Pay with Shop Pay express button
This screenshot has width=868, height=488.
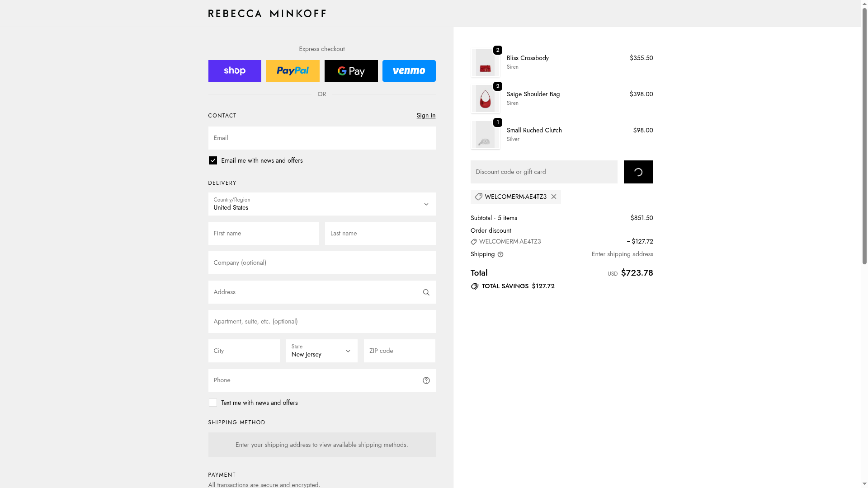235,71
